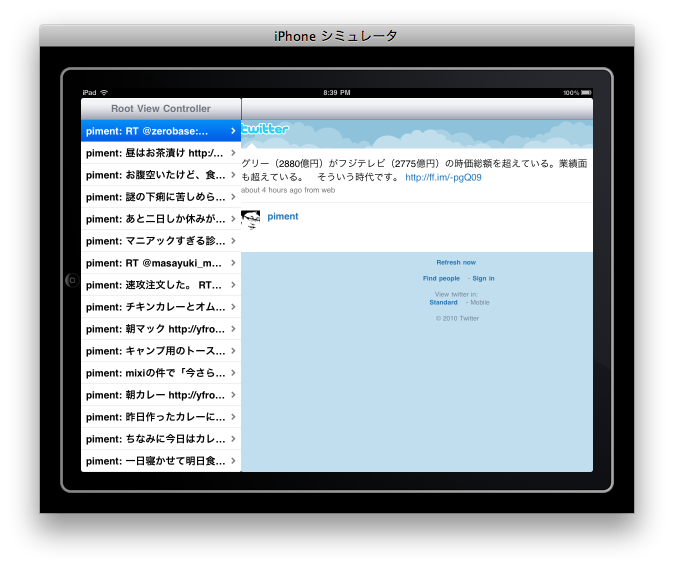674x568 pixels.
Task: Select row 'piment: ちなみに今日はカレ...'
Action: 161,439
